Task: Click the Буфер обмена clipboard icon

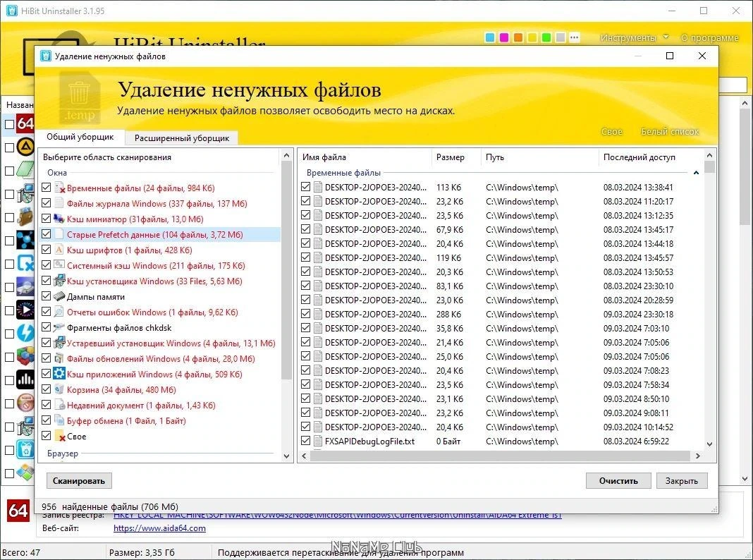Action: [x=59, y=420]
